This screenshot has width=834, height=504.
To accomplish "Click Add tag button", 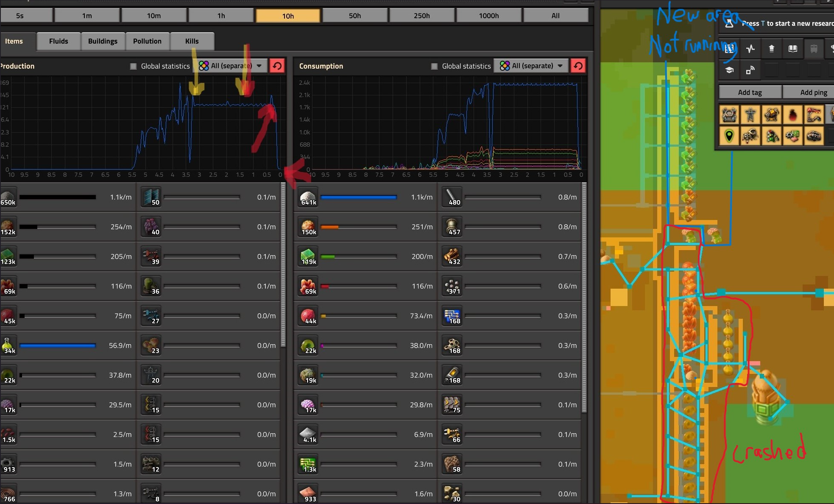I will click(x=750, y=92).
